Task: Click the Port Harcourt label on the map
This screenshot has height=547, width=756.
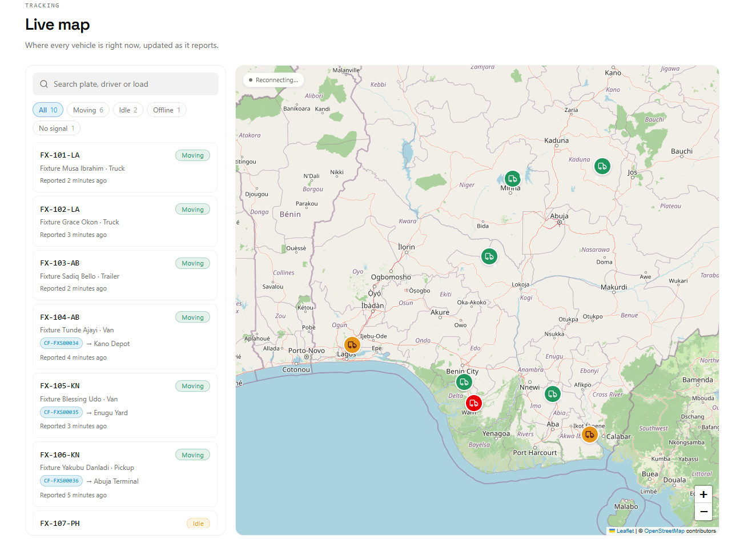Action: pyautogui.click(x=534, y=453)
